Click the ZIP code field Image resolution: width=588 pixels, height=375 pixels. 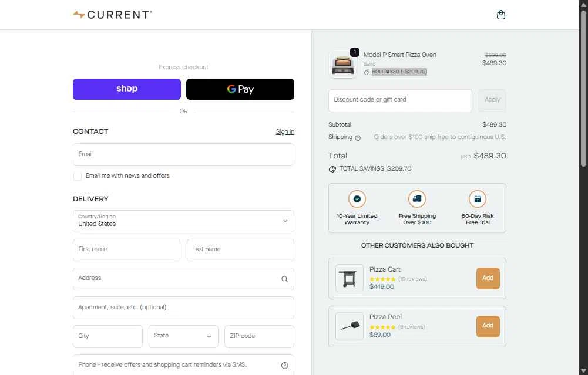[x=259, y=336]
